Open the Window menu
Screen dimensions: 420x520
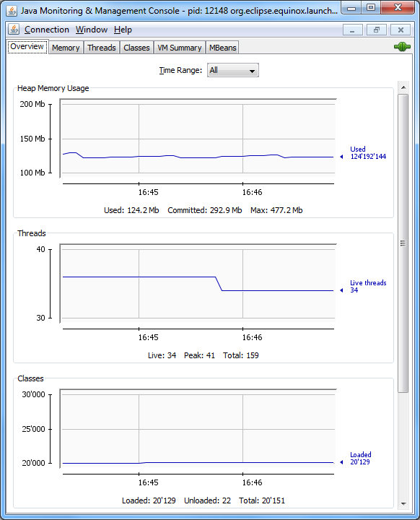(x=92, y=30)
